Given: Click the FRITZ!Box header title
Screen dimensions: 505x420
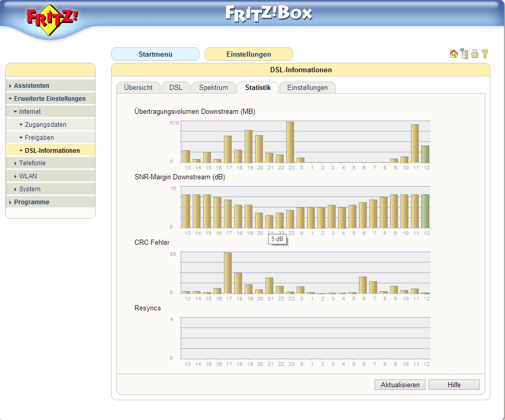Looking at the screenshot, I should point(269,14).
